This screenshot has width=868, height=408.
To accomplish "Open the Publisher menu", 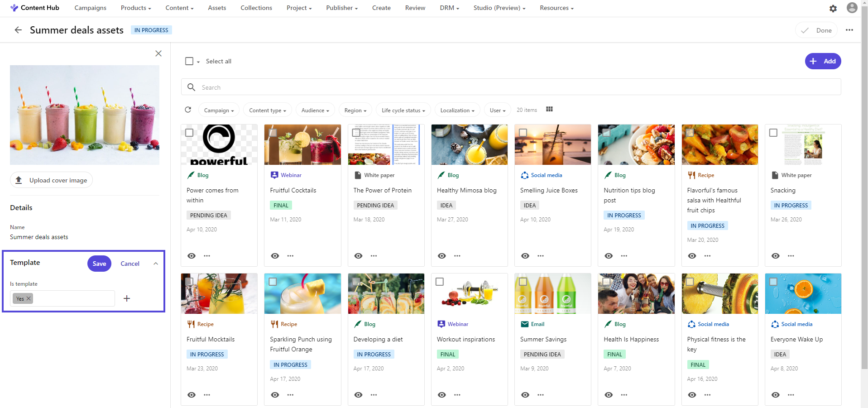I will click(x=342, y=8).
